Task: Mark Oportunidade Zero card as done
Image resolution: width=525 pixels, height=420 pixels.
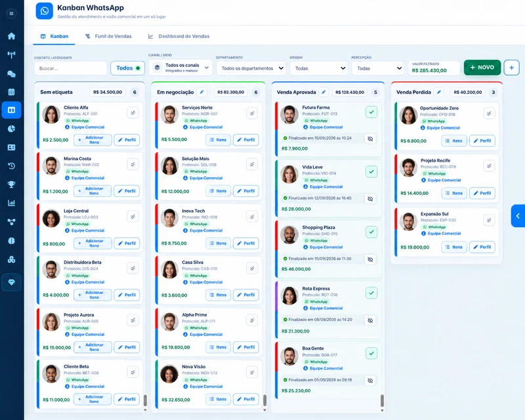Action: tap(489, 114)
